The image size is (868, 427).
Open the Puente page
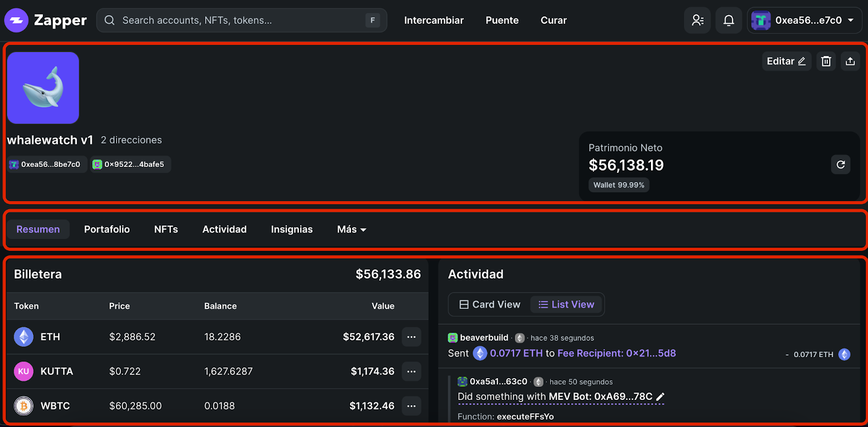502,20
